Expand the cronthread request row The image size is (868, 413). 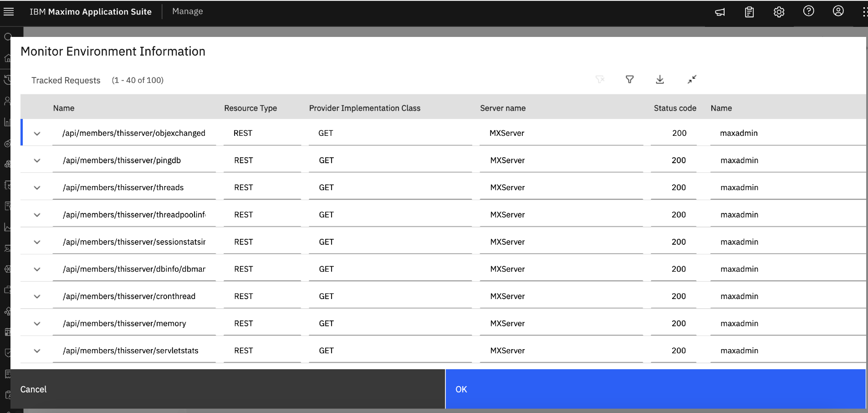[x=37, y=296]
